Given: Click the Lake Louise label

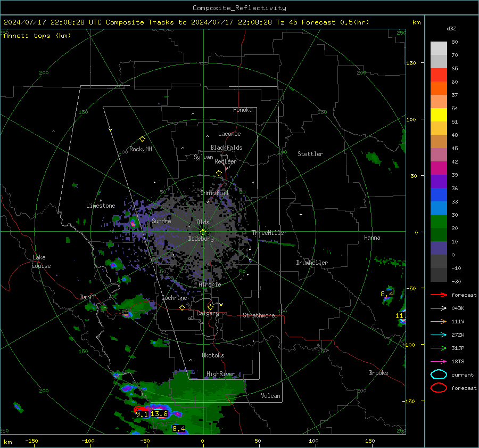Looking at the screenshot, I should tap(41, 262).
